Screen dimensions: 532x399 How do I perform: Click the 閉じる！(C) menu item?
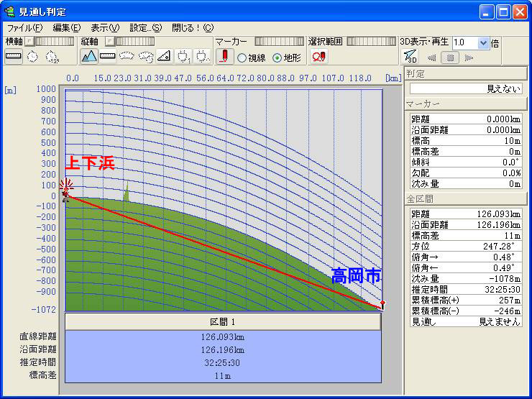click(x=193, y=28)
